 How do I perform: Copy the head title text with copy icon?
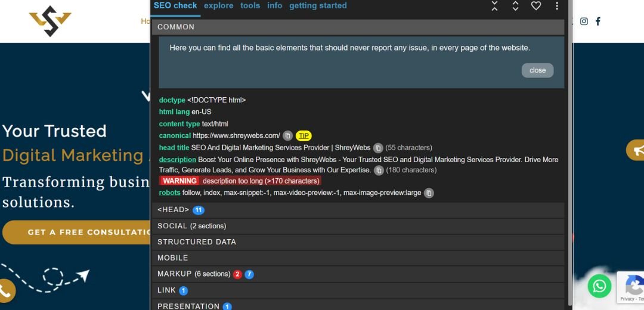coord(378,148)
